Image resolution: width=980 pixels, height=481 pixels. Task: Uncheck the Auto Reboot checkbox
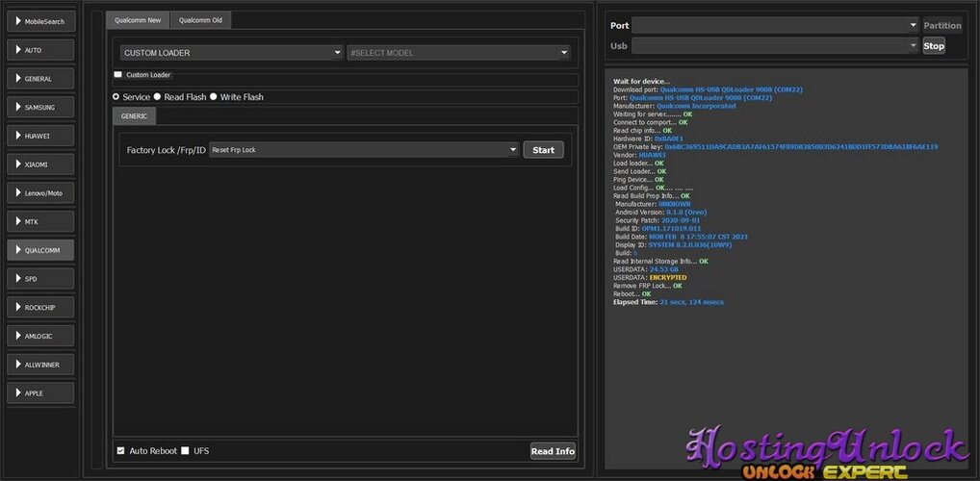click(x=120, y=450)
